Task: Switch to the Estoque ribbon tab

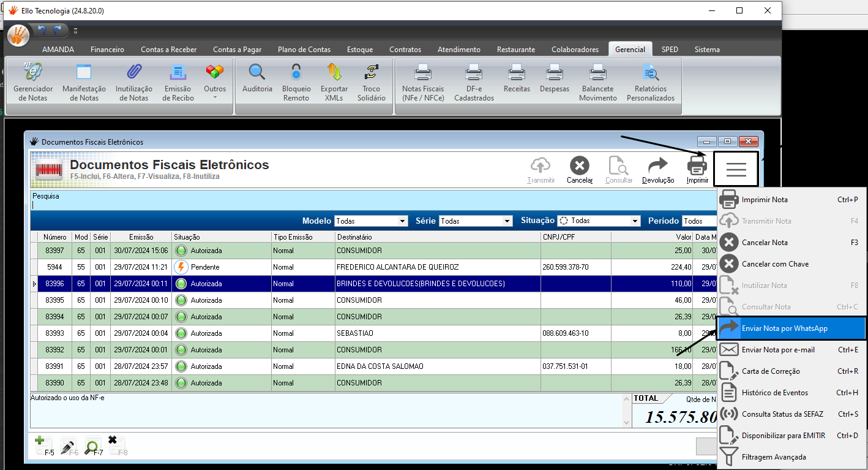Action: 360,50
